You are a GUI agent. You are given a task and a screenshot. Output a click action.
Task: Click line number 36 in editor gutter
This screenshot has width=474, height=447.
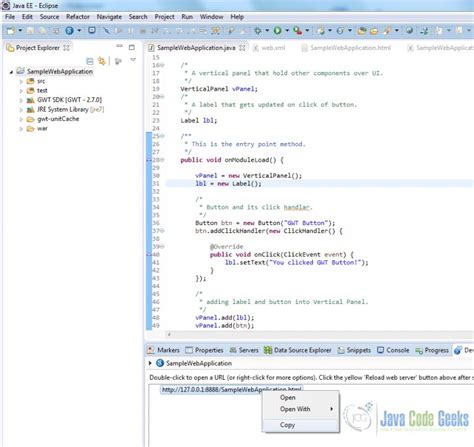click(x=156, y=223)
